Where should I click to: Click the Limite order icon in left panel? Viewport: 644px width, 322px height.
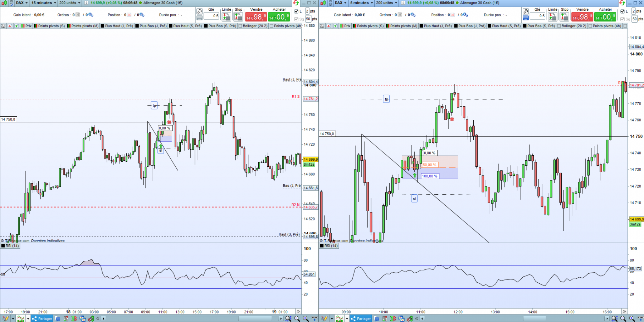[226, 16]
